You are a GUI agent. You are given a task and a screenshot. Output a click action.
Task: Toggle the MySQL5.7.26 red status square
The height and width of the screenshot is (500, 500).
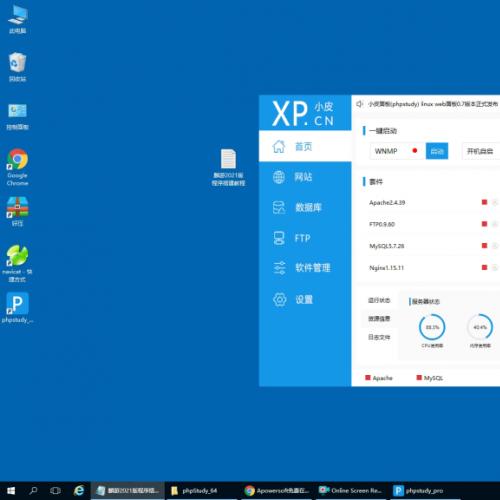pyautogui.click(x=484, y=246)
